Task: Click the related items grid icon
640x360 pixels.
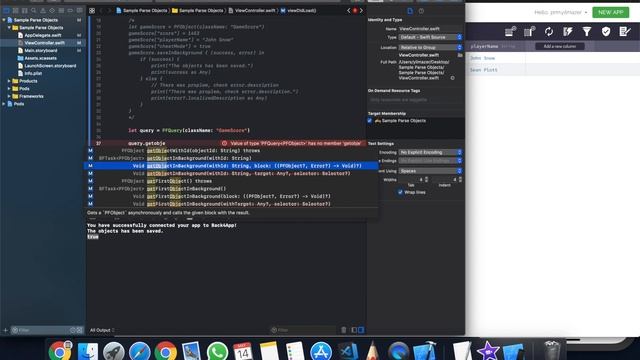Action: coord(92,11)
